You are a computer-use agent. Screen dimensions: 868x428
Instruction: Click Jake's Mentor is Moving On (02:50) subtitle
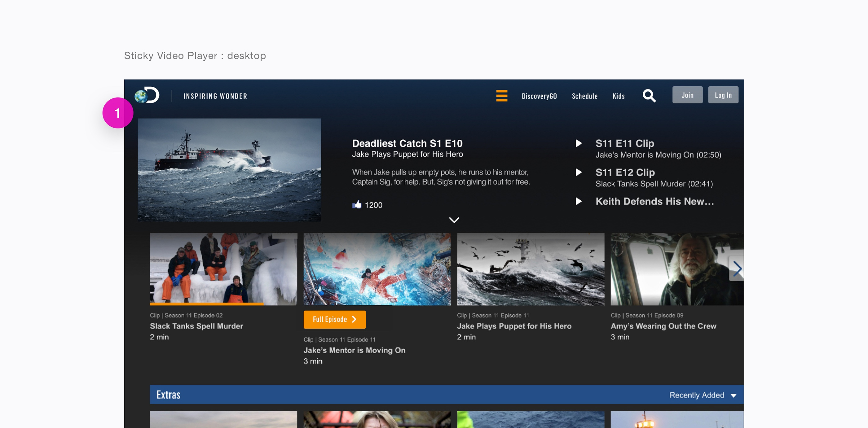pyautogui.click(x=659, y=155)
